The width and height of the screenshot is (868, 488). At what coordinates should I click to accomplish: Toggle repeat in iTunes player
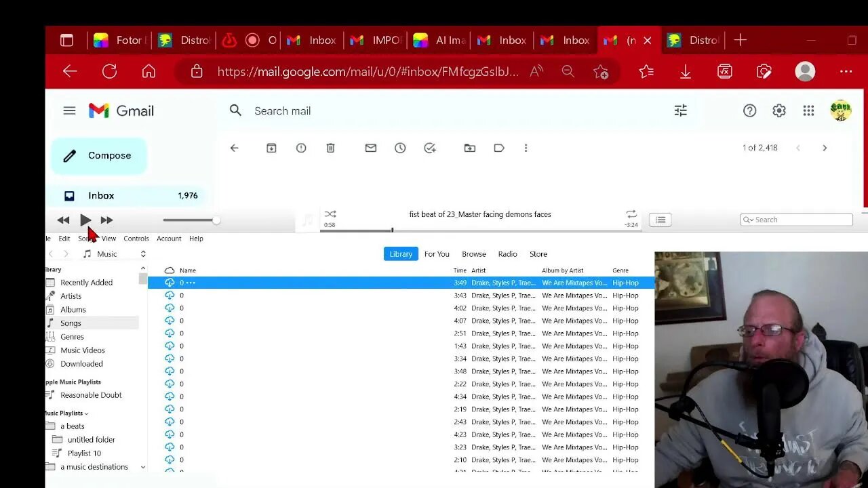pyautogui.click(x=631, y=214)
